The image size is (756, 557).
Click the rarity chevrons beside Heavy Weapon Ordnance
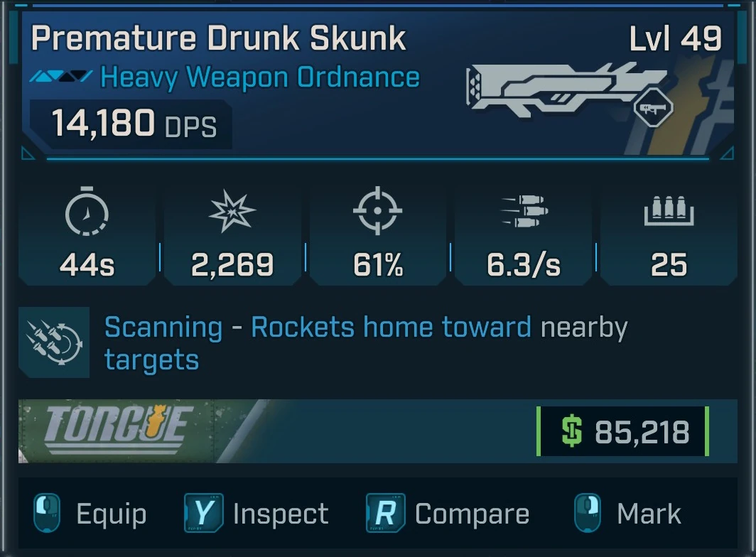(x=61, y=76)
